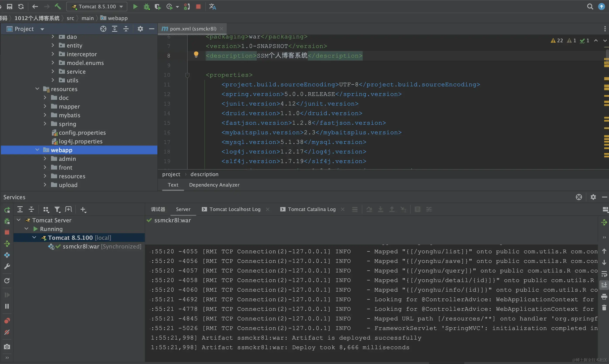
Task: Click the translate icon in toolbar
Action: coord(212,7)
